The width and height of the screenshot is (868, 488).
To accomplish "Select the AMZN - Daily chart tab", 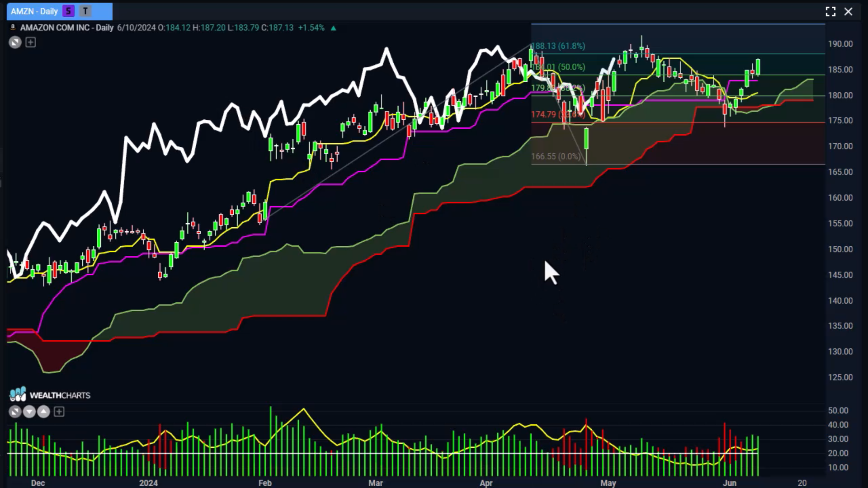I will pos(59,11).
